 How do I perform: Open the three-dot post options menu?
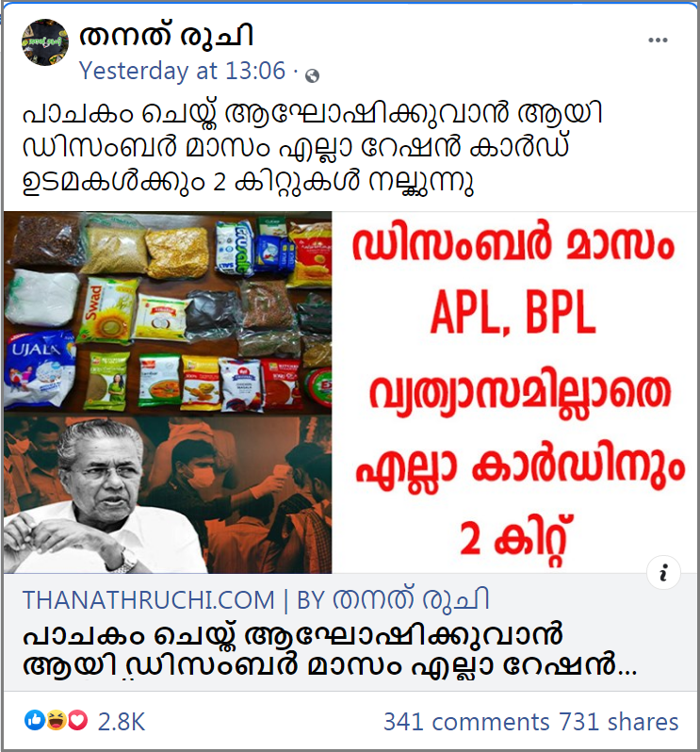[x=658, y=41]
